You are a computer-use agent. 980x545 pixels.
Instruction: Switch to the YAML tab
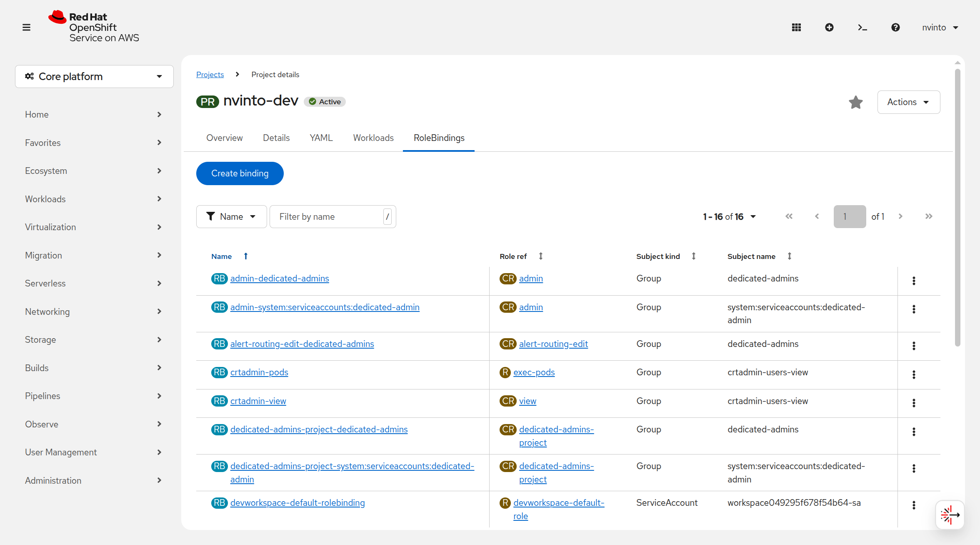coord(321,138)
